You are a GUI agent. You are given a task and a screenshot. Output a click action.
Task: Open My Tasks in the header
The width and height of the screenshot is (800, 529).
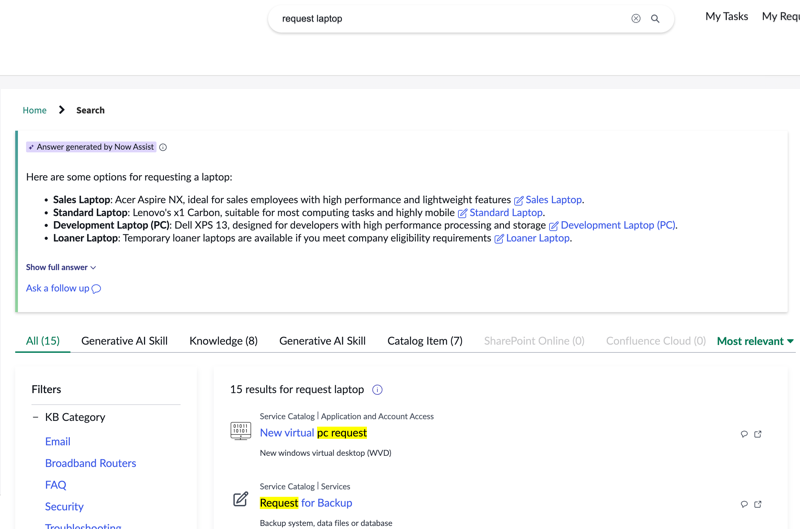pyautogui.click(x=727, y=16)
